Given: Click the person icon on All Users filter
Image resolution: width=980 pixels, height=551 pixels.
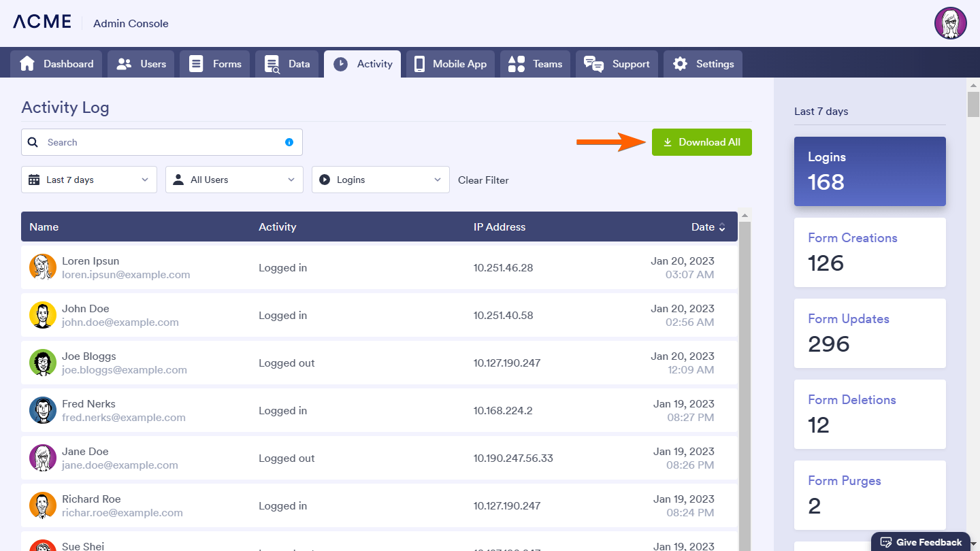Looking at the screenshot, I should tap(178, 180).
